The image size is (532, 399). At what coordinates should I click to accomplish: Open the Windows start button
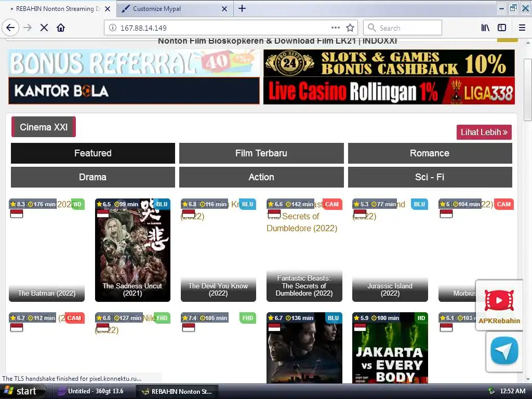(x=22, y=391)
